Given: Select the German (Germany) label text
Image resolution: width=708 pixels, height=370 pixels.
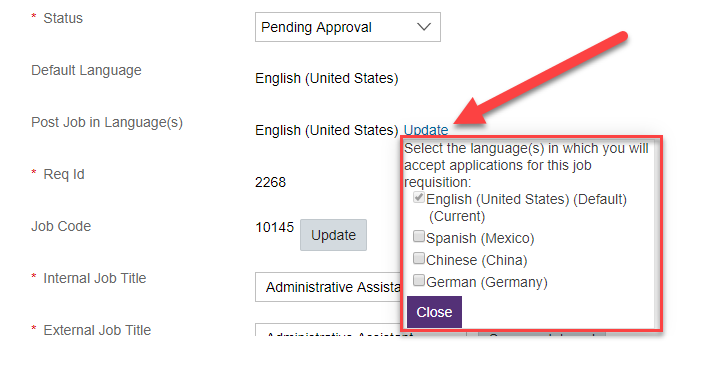Looking at the screenshot, I should 487,282.
